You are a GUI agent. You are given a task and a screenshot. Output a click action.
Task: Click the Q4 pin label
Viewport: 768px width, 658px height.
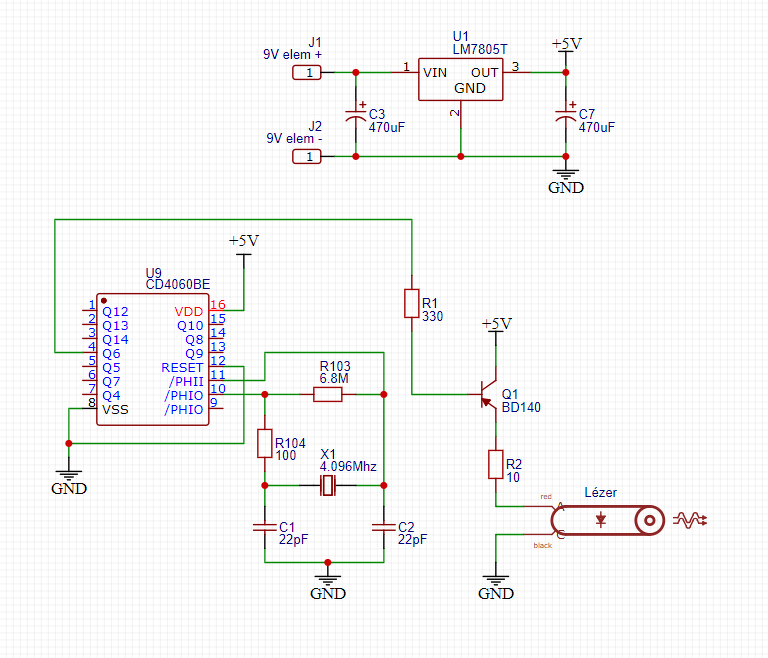[111, 395]
